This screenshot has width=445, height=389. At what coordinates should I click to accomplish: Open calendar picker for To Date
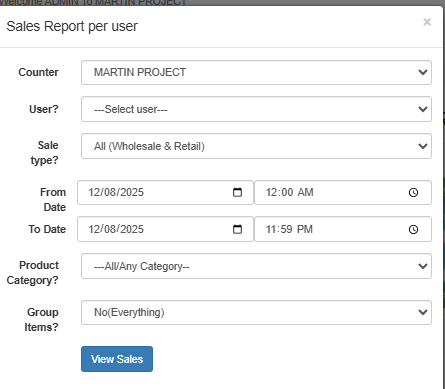tap(237, 229)
